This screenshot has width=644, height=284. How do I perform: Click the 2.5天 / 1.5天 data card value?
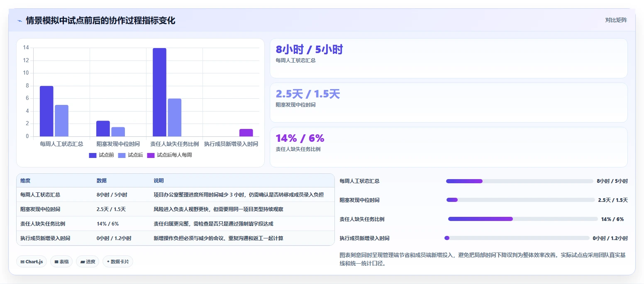click(307, 94)
